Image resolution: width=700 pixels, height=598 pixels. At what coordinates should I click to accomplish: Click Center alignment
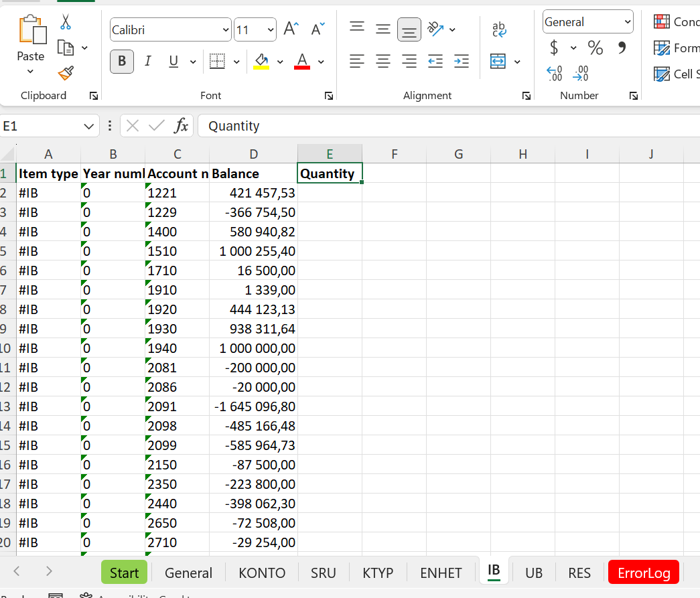click(382, 61)
